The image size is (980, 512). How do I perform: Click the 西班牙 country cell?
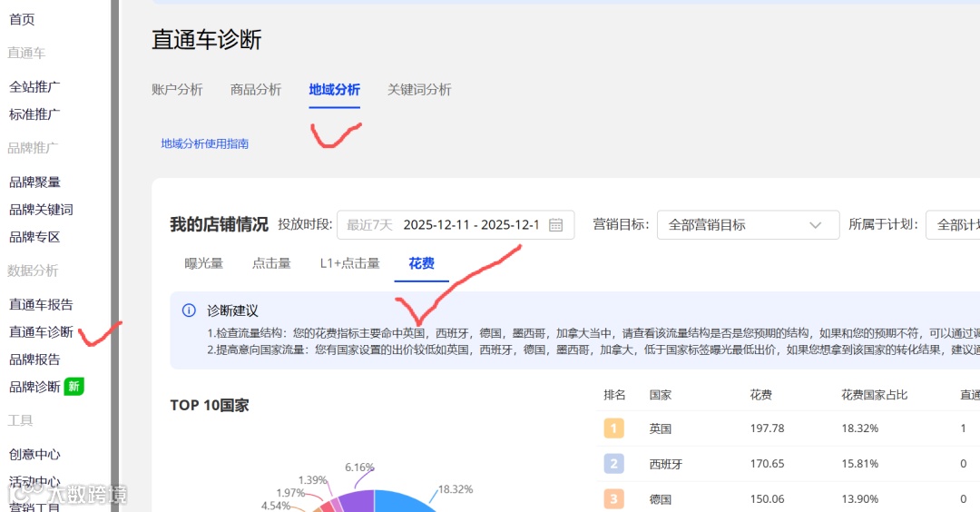coord(666,464)
